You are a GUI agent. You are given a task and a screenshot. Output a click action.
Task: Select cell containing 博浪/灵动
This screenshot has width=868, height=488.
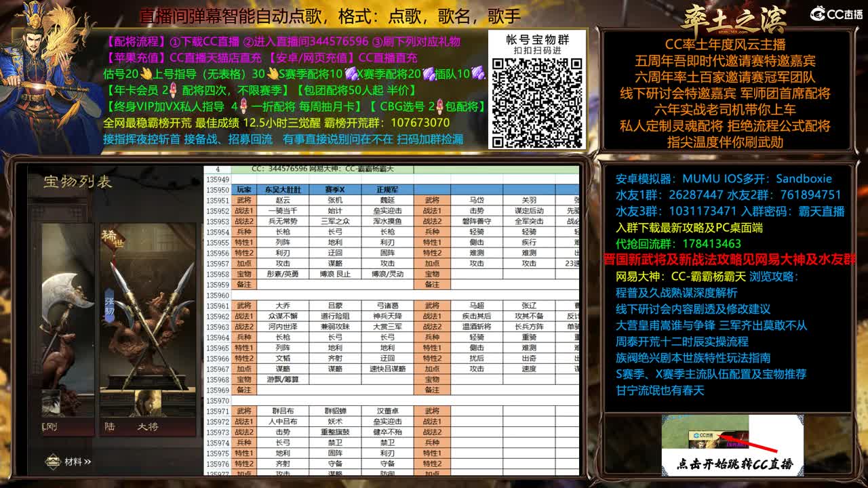coord(387,274)
